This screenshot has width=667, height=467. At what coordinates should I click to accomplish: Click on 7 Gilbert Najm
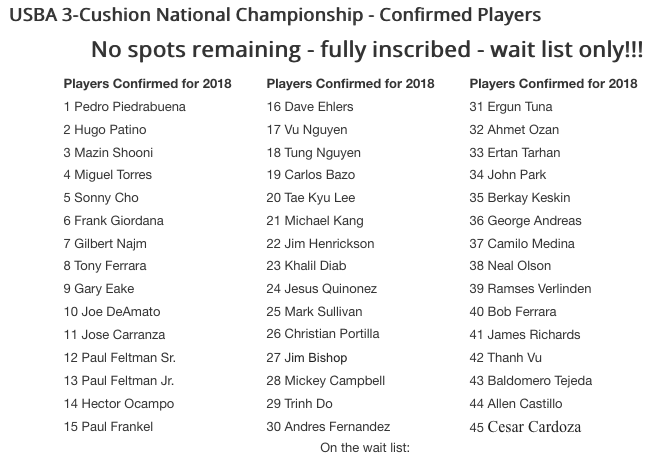105,244
